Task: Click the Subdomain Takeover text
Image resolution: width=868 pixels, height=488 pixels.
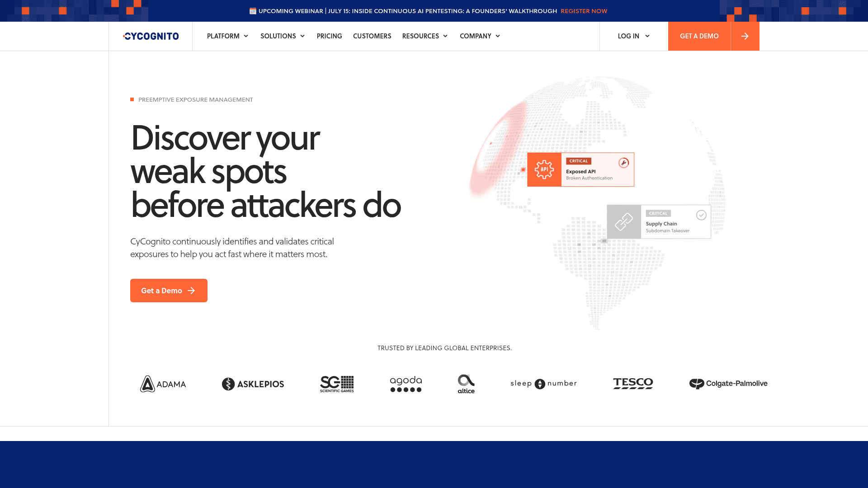Action: tap(668, 231)
